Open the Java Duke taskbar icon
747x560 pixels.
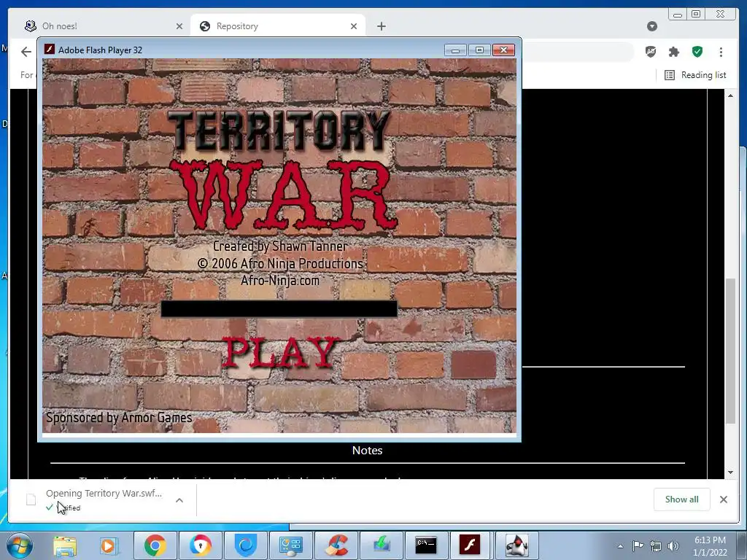coord(517,545)
